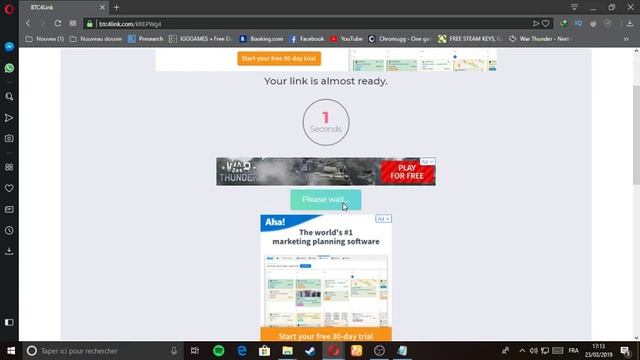Open the War Thunder ad options dropdown
Viewport: 640px width, 360px height.
(x=427, y=162)
